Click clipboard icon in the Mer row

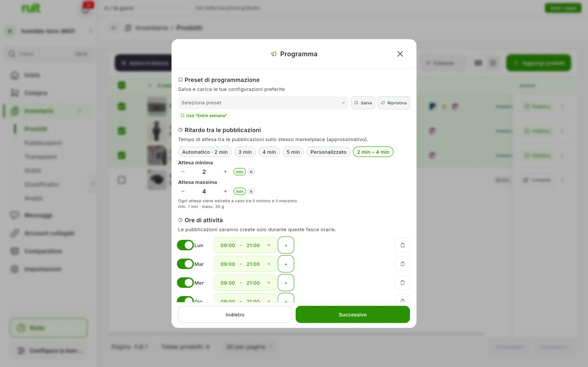[402, 283]
